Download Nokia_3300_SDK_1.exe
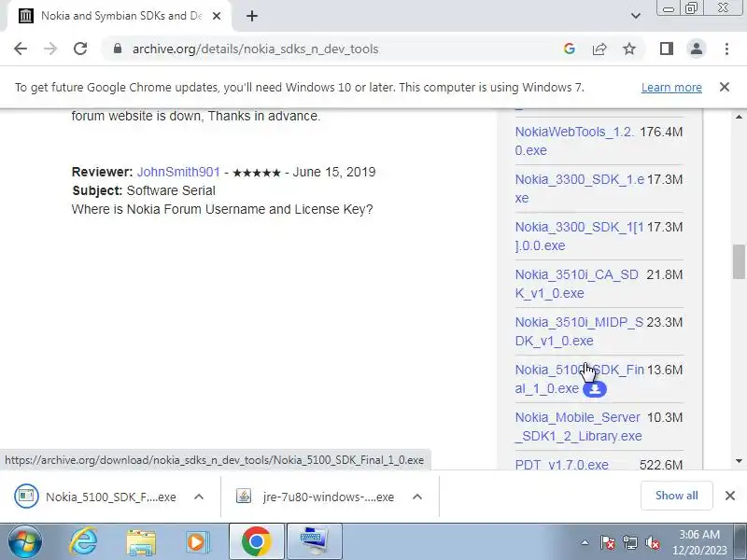 579,189
